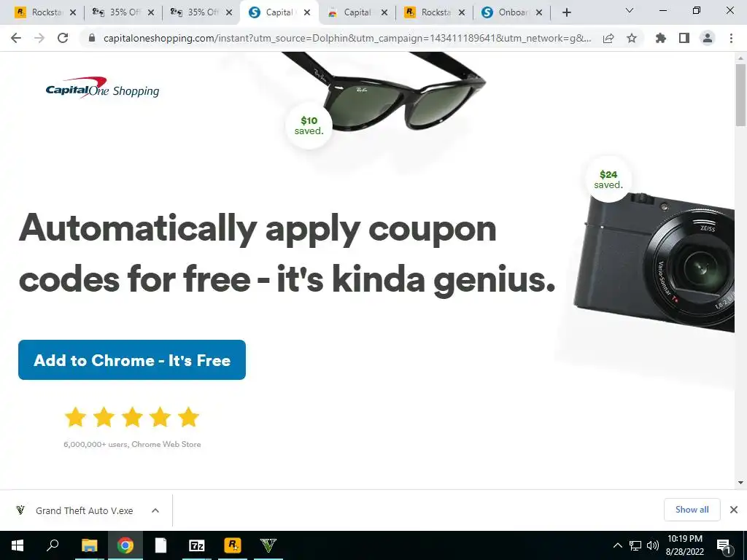Switch to the Onboarding tab

click(x=511, y=13)
